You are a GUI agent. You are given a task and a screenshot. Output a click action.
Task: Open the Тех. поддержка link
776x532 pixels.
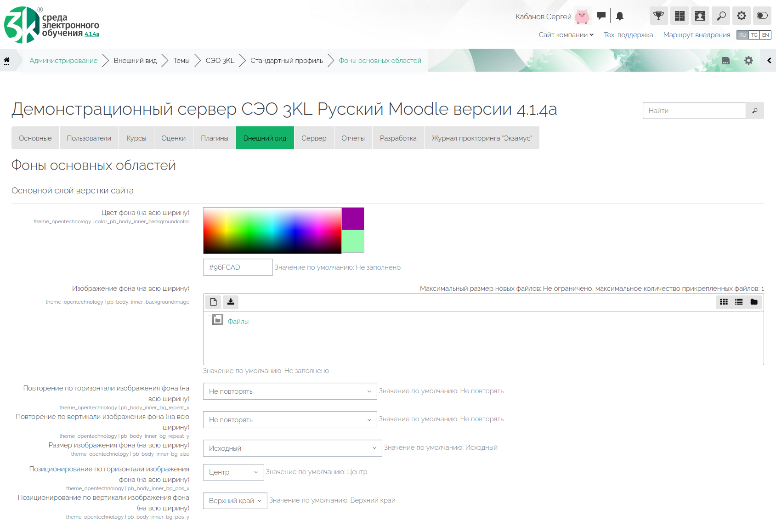pos(628,35)
